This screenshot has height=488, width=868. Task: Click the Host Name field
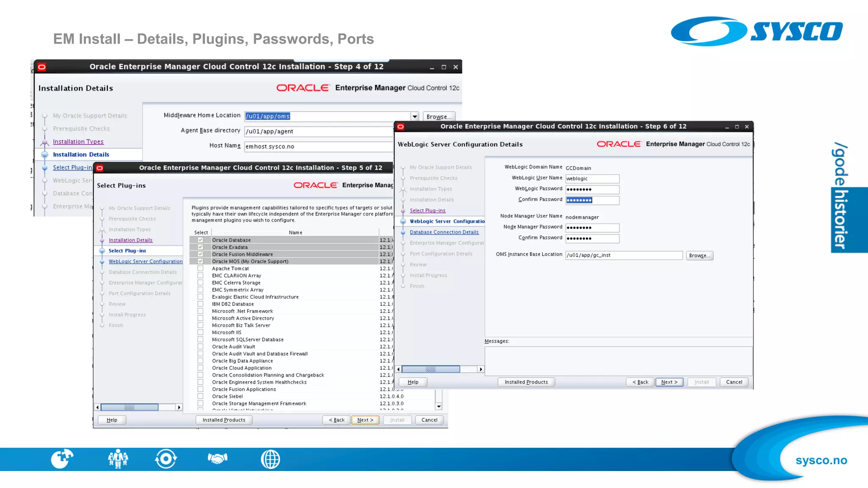319,147
